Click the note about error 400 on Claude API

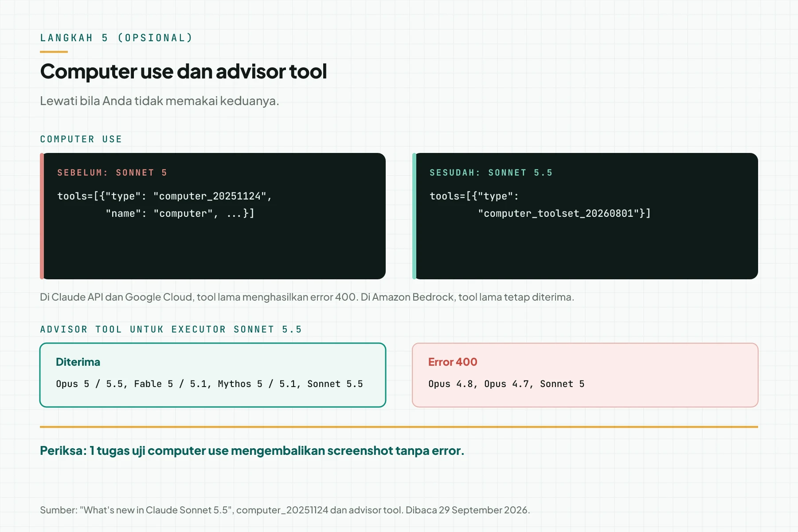[x=307, y=297]
